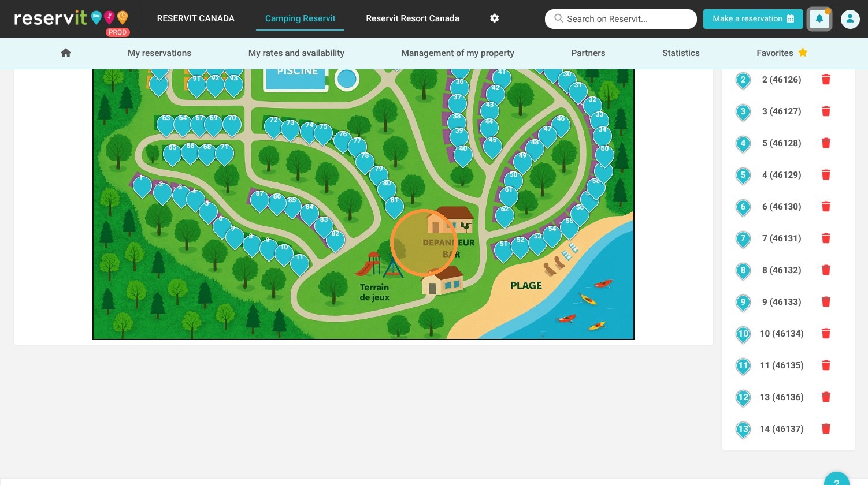Switch to Camping Reservit tab

coord(300,18)
